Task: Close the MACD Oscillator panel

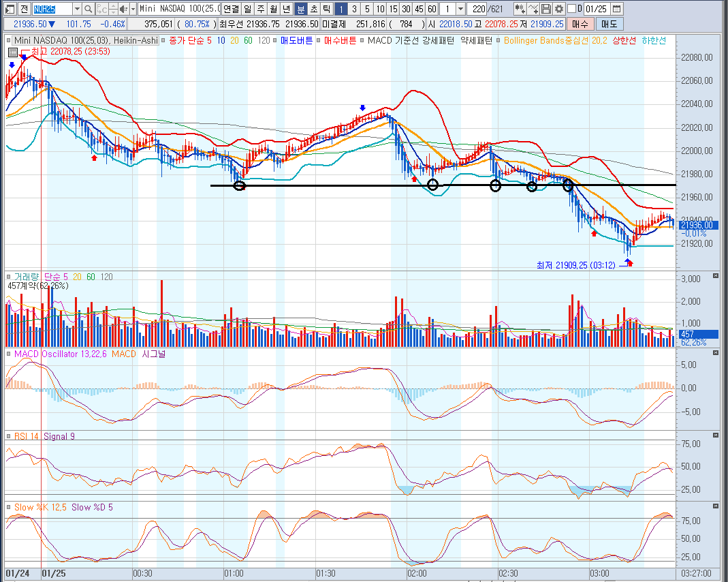Action: pyautogui.click(x=716, y=353)
